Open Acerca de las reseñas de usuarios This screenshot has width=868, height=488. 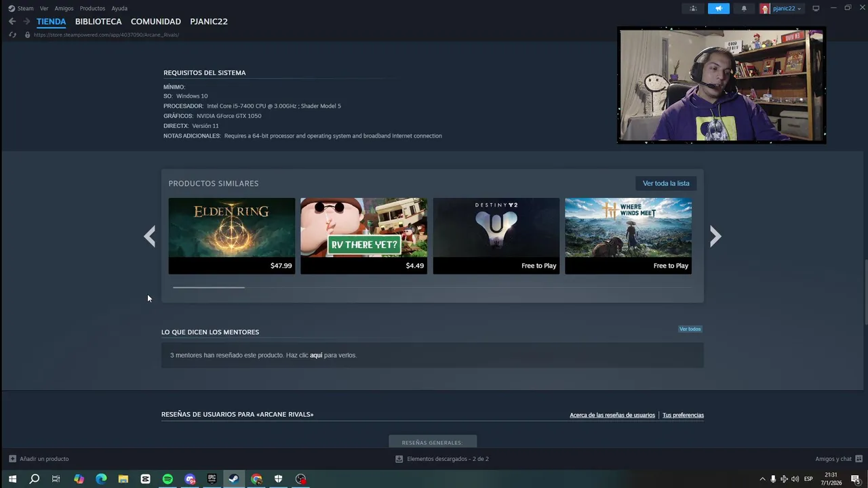(612, 415)
